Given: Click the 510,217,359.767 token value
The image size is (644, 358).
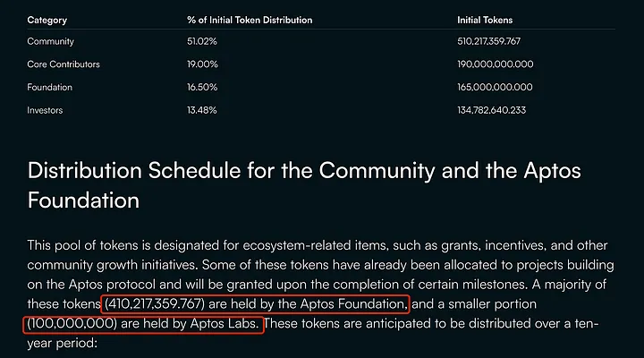Looking at the screenshot, I should (488, 41).
